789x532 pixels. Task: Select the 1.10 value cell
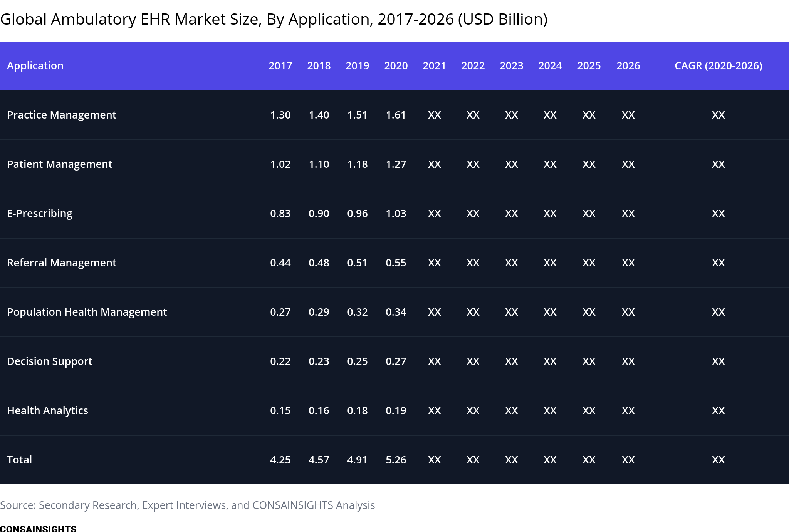point(319,164)
